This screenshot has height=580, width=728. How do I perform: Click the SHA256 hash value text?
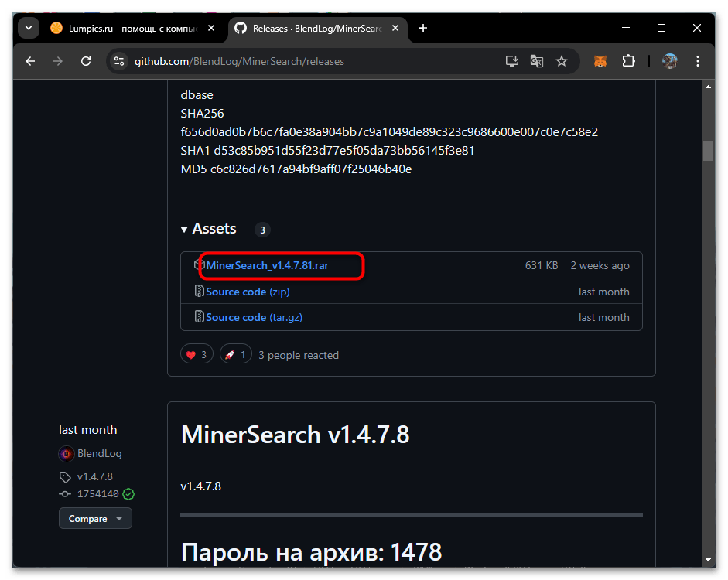tap(389, 131)
